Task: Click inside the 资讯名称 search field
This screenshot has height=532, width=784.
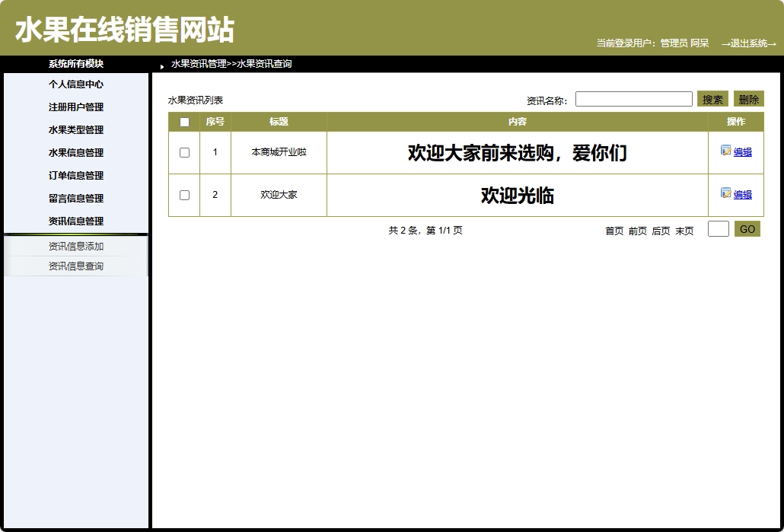Action: pos(633,98)
